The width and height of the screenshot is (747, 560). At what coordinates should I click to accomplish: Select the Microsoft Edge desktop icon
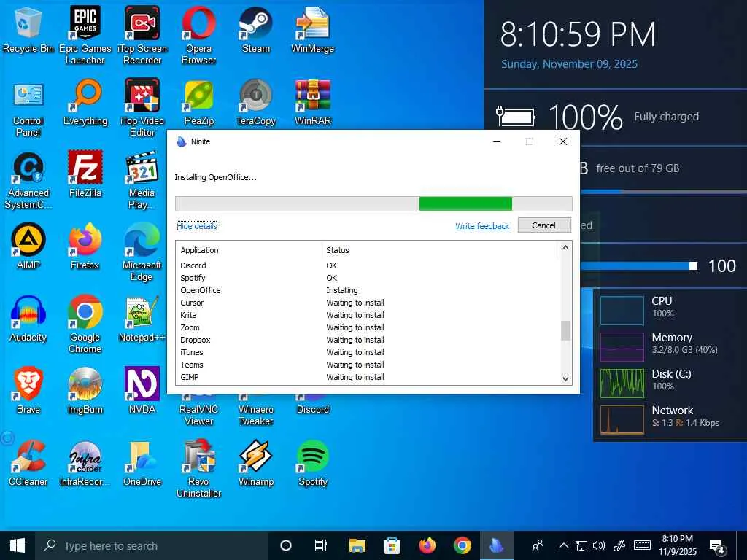pyautogui.click(x=142, y=252)
